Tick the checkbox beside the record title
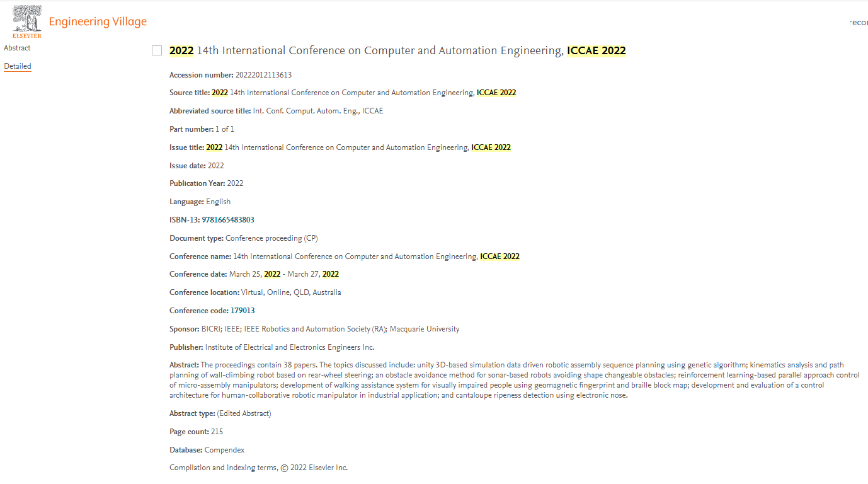The width and height of the screenshot is (868, 484). point(157,50)
